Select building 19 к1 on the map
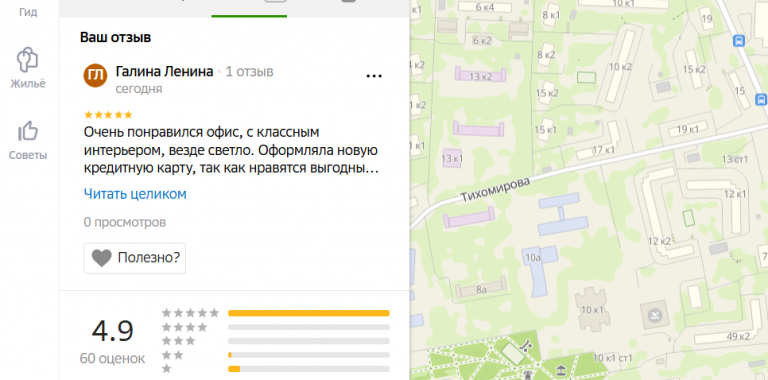Viewport: 768px width, 380px height. (688, 129)
